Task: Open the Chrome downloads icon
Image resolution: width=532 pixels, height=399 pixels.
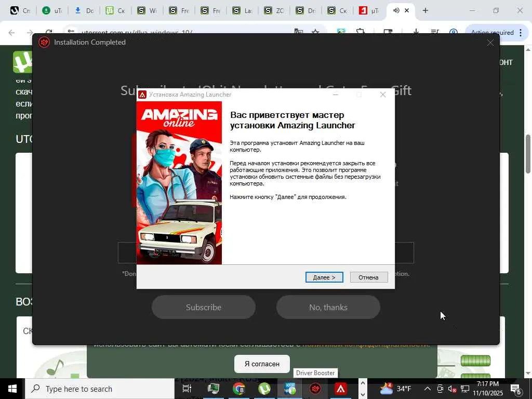Action: [416, 33]
